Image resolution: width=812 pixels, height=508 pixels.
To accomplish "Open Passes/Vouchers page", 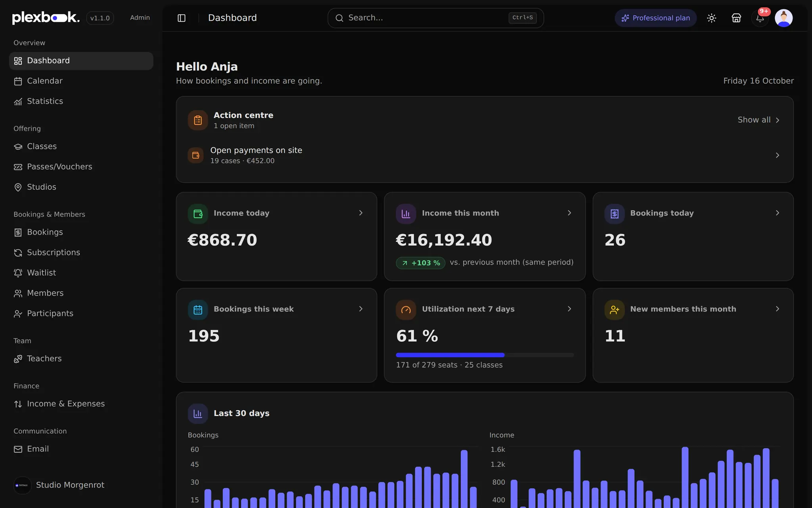I will (81, 167).
